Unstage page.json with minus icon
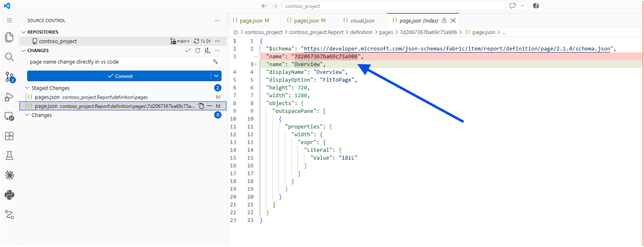This screenshot has width=644, height=247. 210,106
